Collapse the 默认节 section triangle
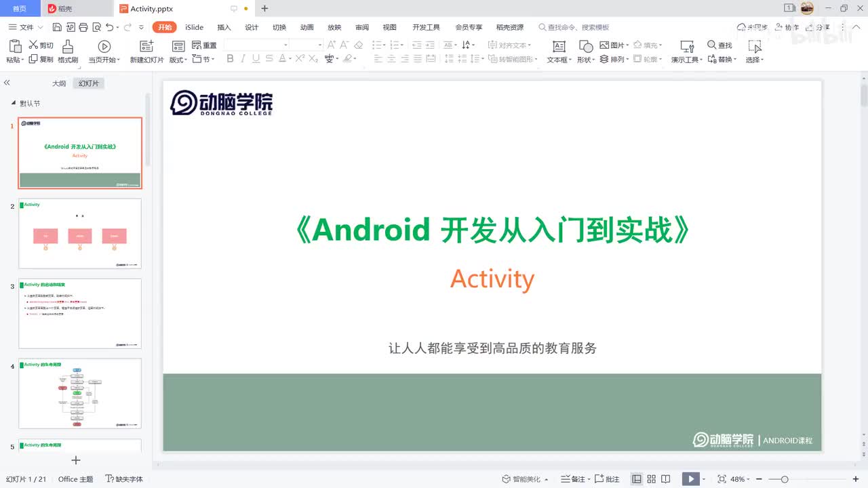This screenshot has height=488, width=868. (x=14, y=103)
